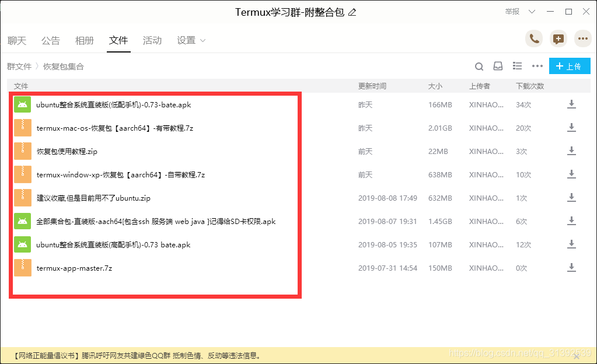
Task: Open the 公告 tab
Action: coord(51,40)
